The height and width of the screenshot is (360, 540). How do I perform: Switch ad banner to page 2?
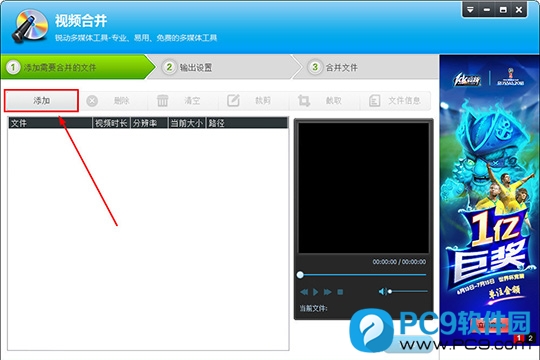(530, 338)
